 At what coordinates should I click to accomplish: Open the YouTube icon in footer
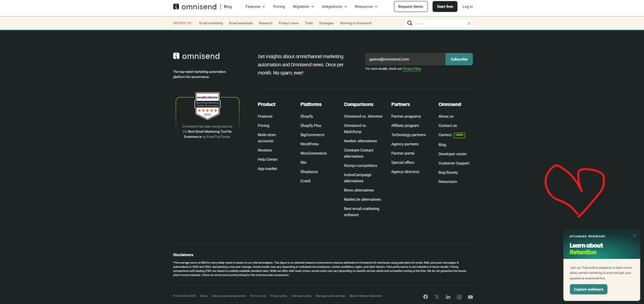(x=470, y=297)
